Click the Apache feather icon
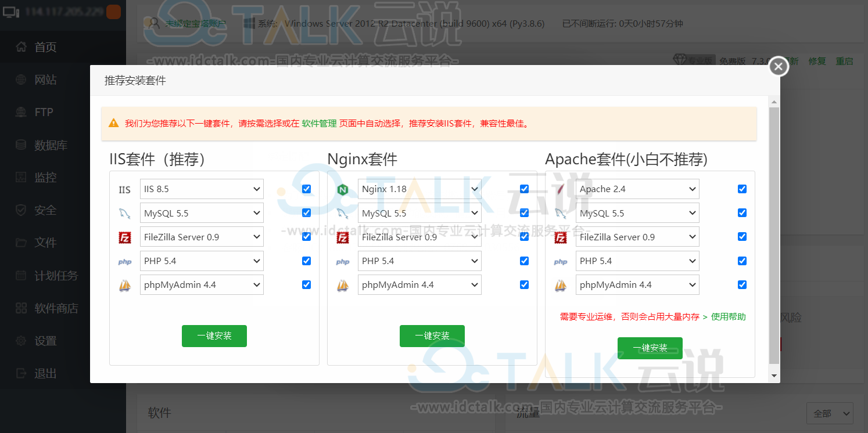868x433 pixels. coord(561,190)
